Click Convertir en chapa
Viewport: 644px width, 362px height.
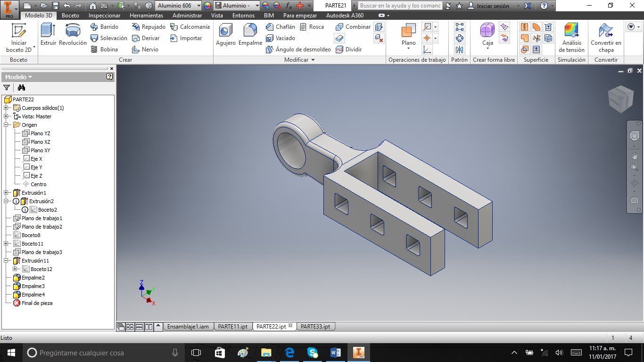(606, 38)
